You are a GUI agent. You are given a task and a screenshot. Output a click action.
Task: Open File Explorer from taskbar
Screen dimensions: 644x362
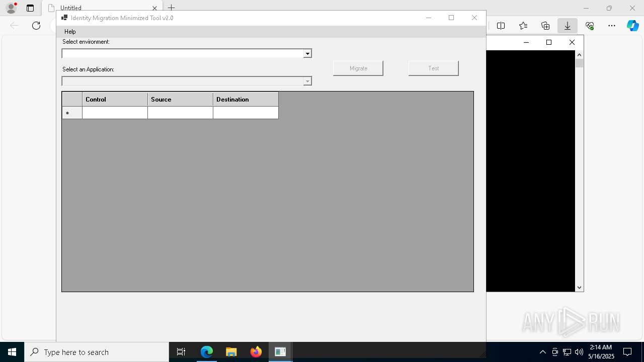(x=231, y=352)
